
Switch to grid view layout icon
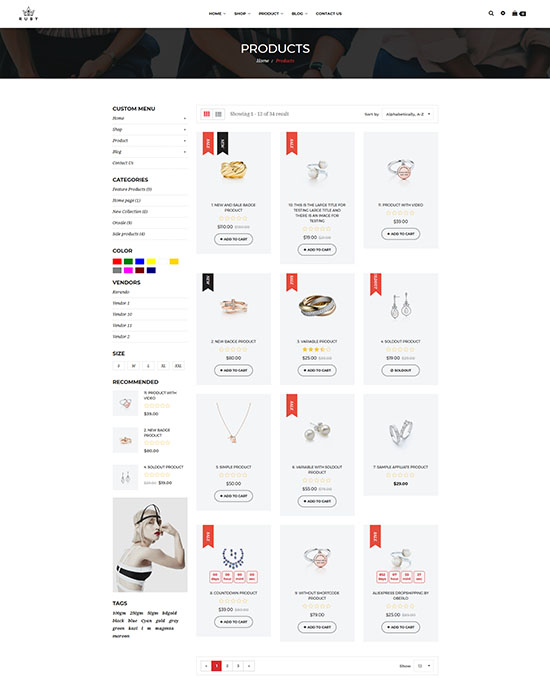[207, 114]
